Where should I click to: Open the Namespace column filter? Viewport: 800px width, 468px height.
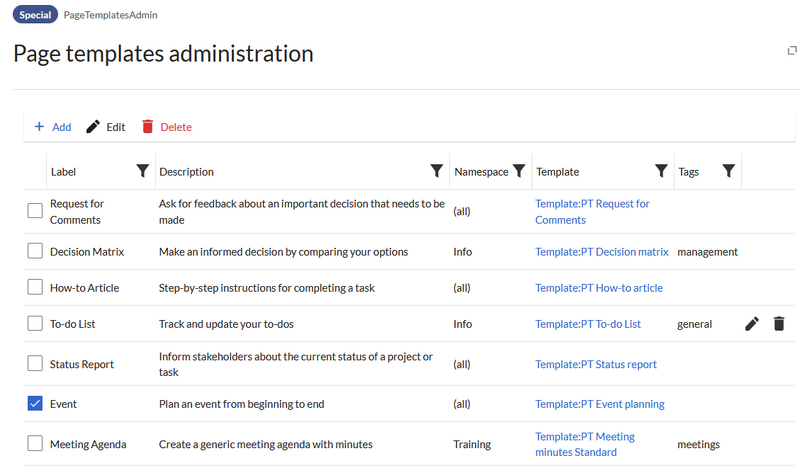(x=518, y=172)
